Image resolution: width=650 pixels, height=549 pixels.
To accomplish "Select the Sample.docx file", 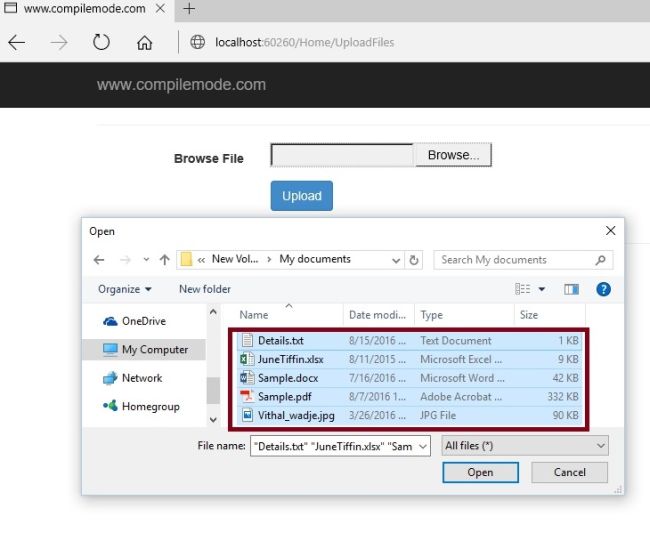I will tap(409, 378).
